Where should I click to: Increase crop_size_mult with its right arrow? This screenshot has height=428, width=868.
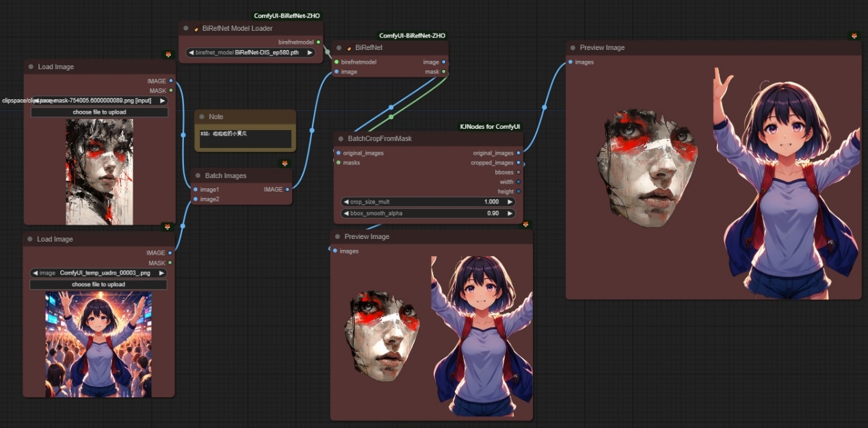(x=508, y=202)
